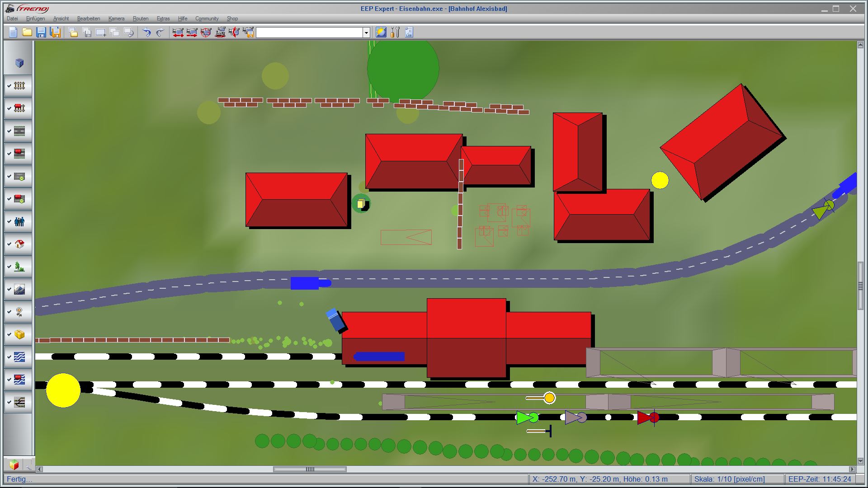Open the Lua script editor
This screenshot has width=868, height=488.
tap(408, 33)
